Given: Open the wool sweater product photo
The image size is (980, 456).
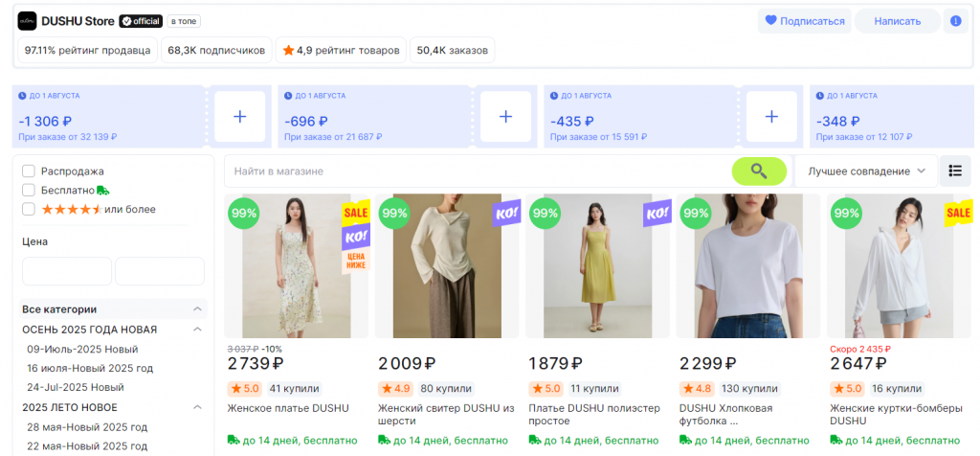Looking at the screenshot, I should click(447, 266).
